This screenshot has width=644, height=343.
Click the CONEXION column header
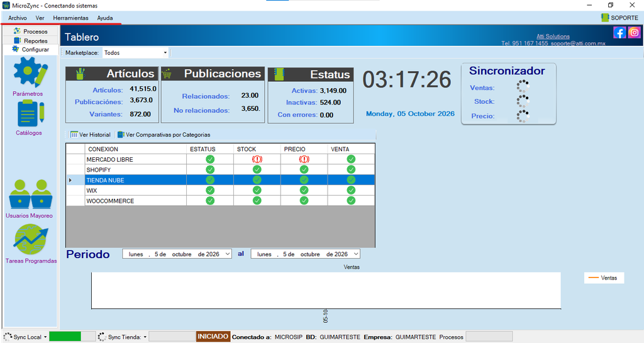[136, 149]
